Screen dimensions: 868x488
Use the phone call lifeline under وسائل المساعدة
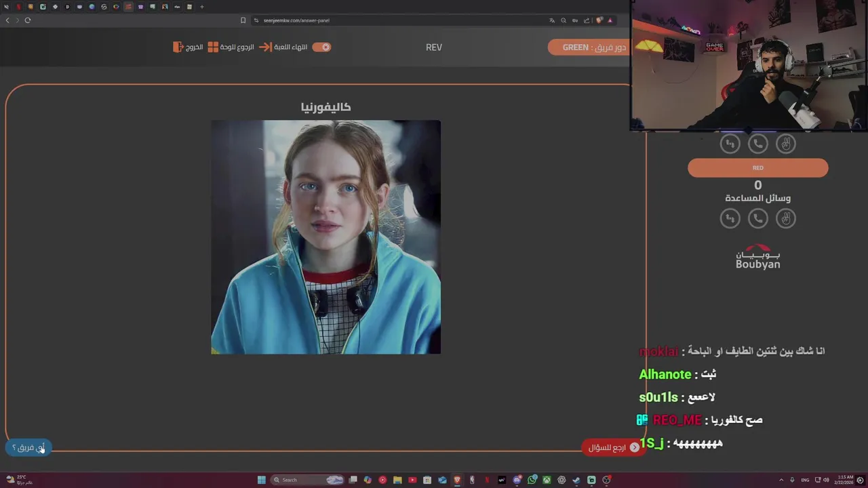(x=757, y=218)
